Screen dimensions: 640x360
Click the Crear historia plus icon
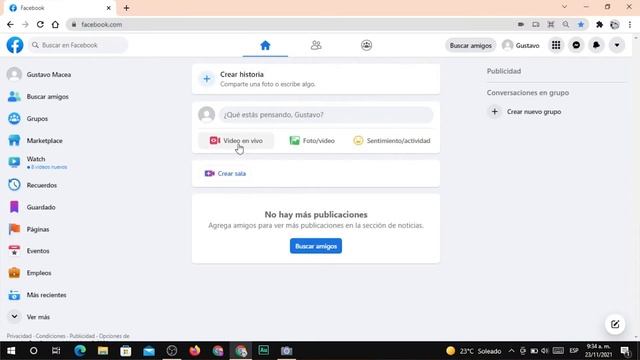[207, 79]
